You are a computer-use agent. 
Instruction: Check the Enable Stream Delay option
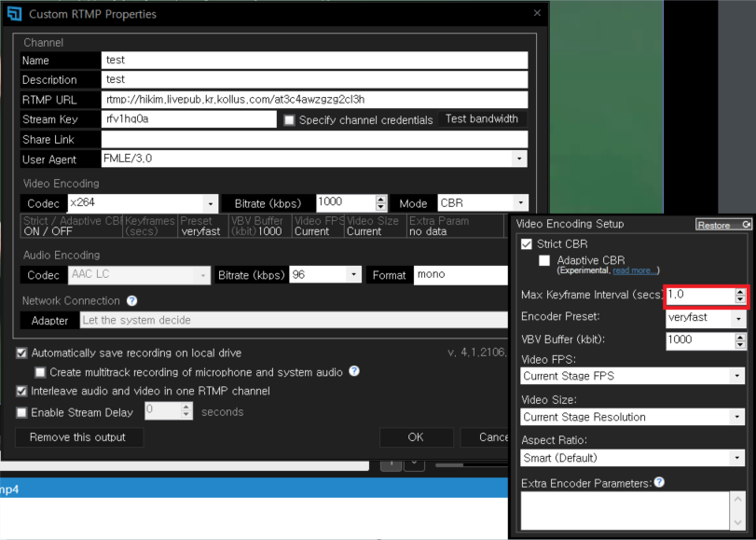[x=21, y=412]
